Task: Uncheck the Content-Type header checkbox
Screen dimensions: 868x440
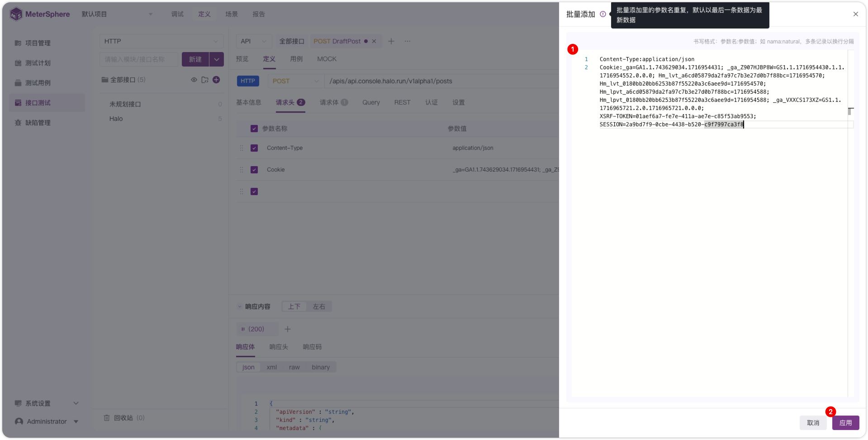Action: pos(254,148)
